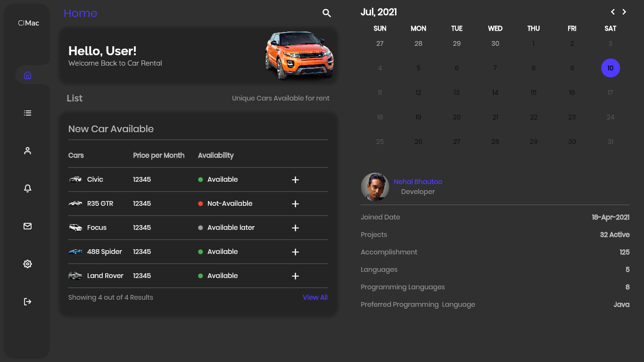The image size is (644, 362).
Task: Open settings gear in sidebar
Action: pyautogui.click(x=27, y=264)
